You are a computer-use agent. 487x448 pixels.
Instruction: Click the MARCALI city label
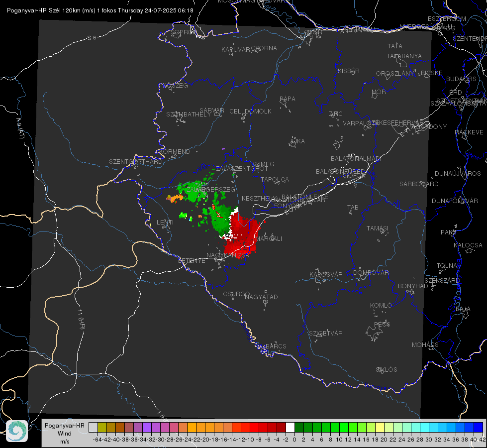click(x=269, y=239)
